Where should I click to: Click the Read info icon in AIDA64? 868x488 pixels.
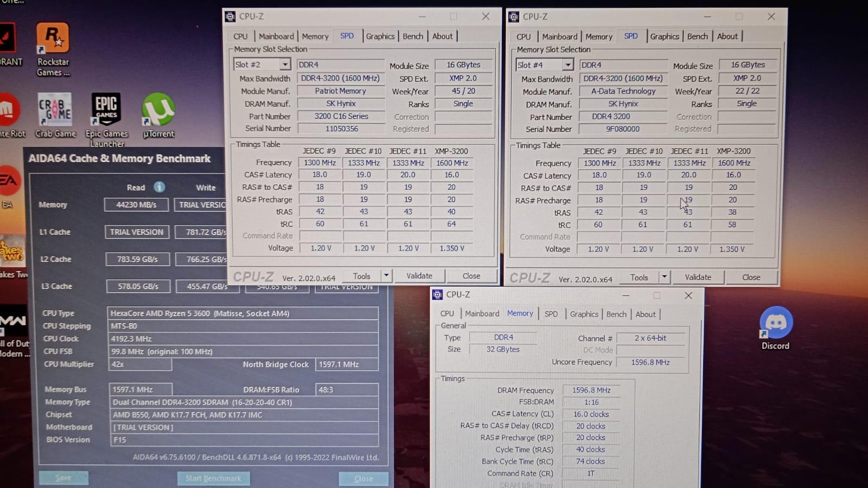(x=159, y=187)
